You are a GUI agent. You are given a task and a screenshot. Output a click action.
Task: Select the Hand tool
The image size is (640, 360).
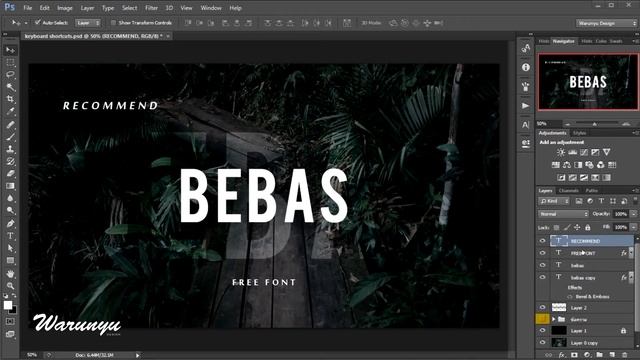coord(10,273)
